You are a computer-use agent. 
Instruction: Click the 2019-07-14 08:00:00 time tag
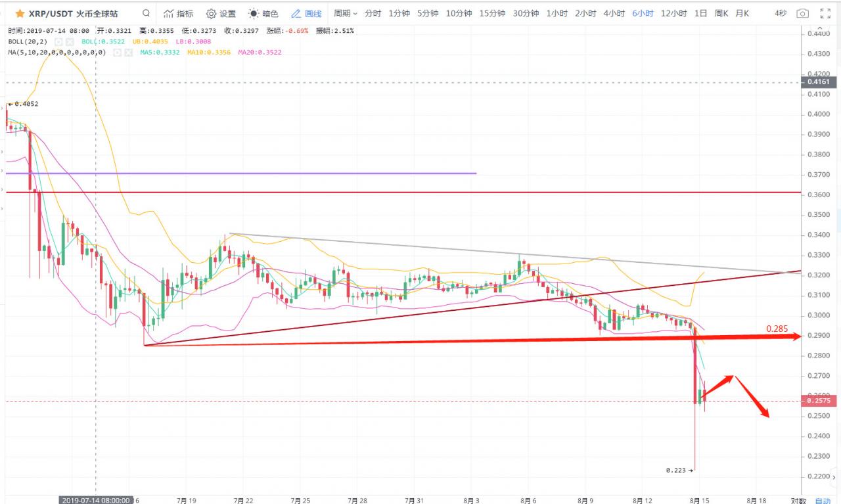click(x=96, y=500)
